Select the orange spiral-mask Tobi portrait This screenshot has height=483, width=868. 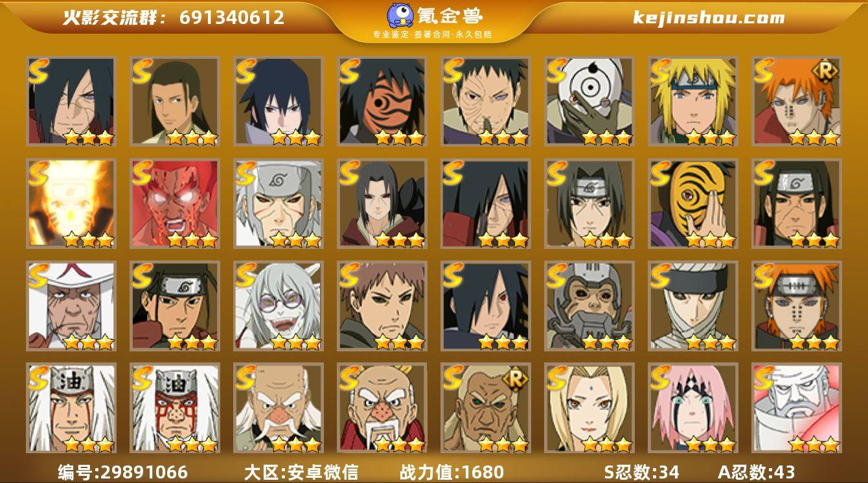click(382, 101)
